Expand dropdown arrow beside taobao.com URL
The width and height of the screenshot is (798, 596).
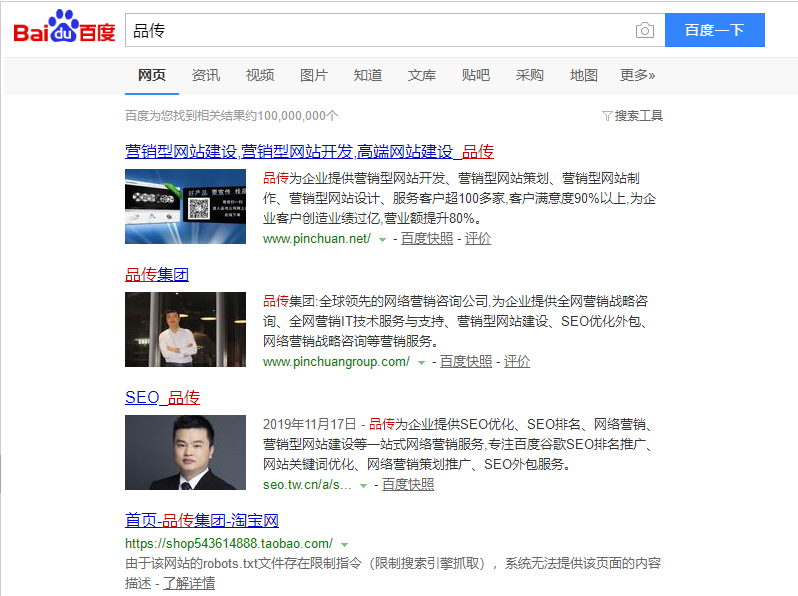pos(345,545)
